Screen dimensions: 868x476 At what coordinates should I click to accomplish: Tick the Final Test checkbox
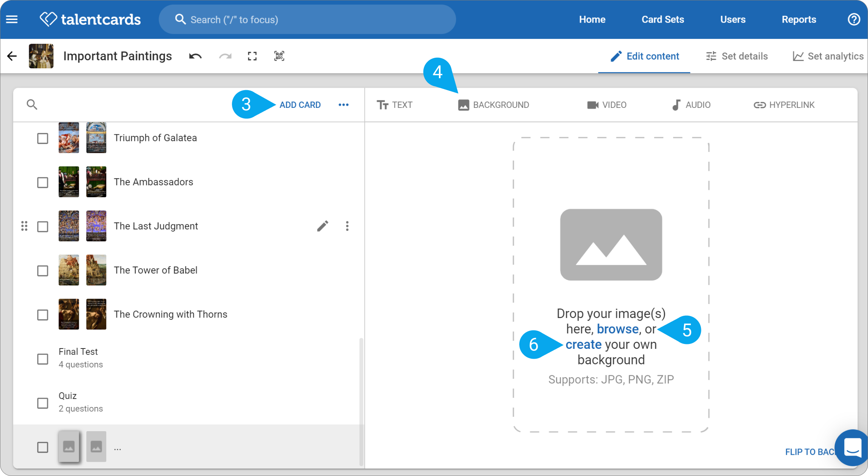(x=43, y=359)
